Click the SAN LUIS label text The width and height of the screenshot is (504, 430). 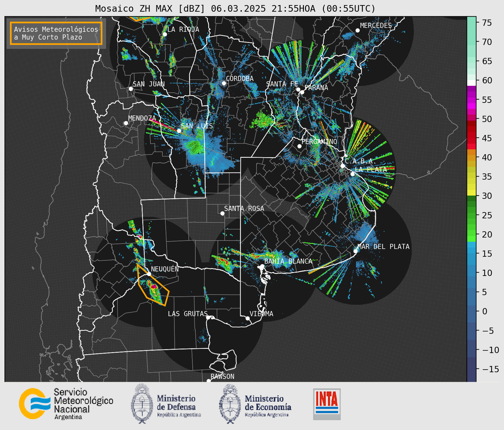197,126
